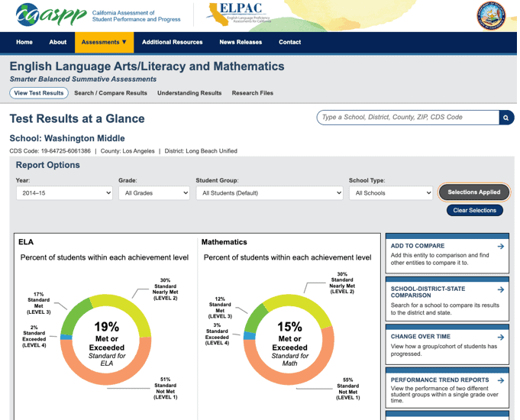
Task: Click the Clear Selections button
Action: click(474, 210)
